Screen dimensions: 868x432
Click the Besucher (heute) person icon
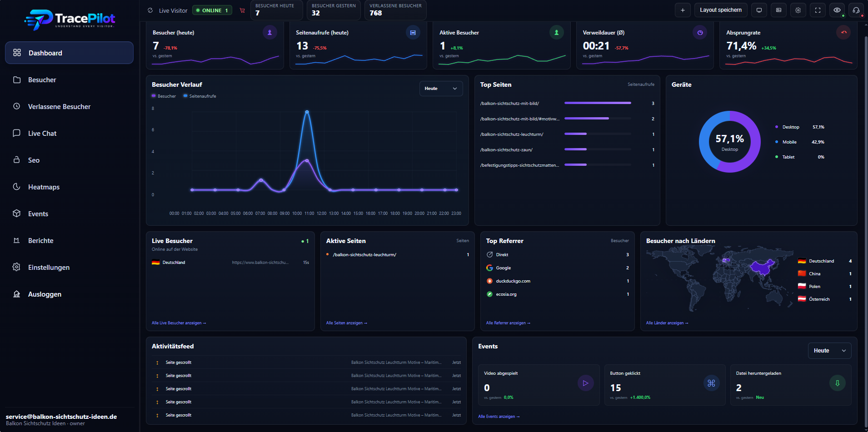[x=269, y=32]
